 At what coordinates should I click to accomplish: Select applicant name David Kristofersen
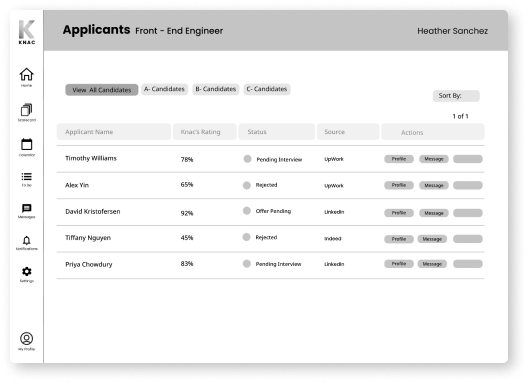(x=93, y=212)
